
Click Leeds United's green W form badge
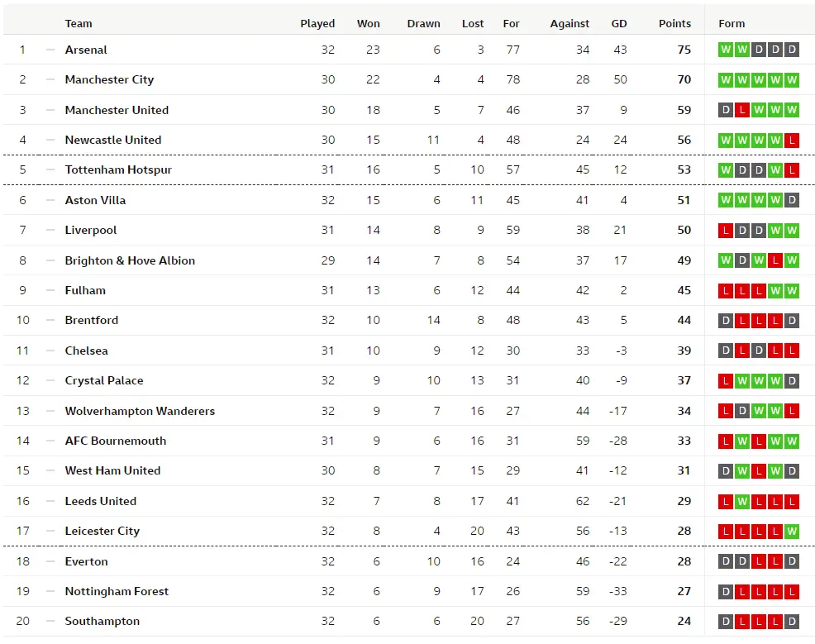742,502
